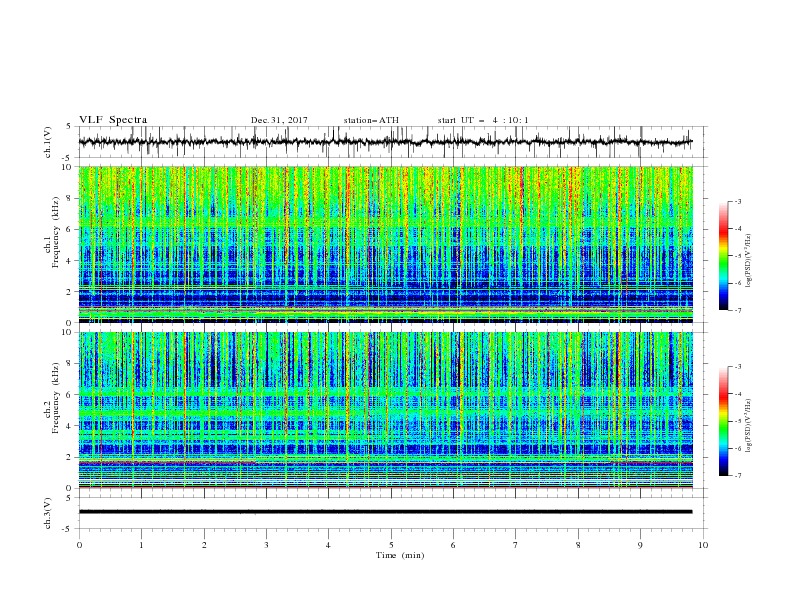Click the date 'Dec. 31, 2017'

pyautogui.click(x=279, y=120)
